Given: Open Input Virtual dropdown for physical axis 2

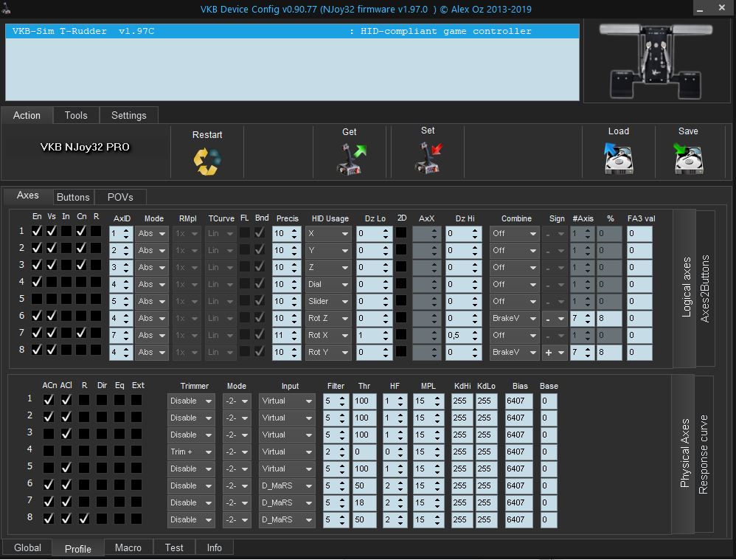Looking at the screenshot, I should 287,418.
